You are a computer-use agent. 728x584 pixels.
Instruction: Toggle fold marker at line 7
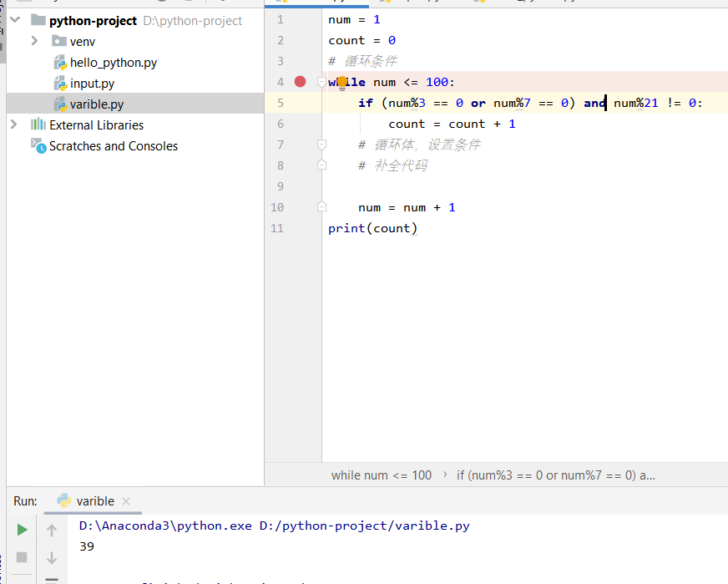(321, 145)
